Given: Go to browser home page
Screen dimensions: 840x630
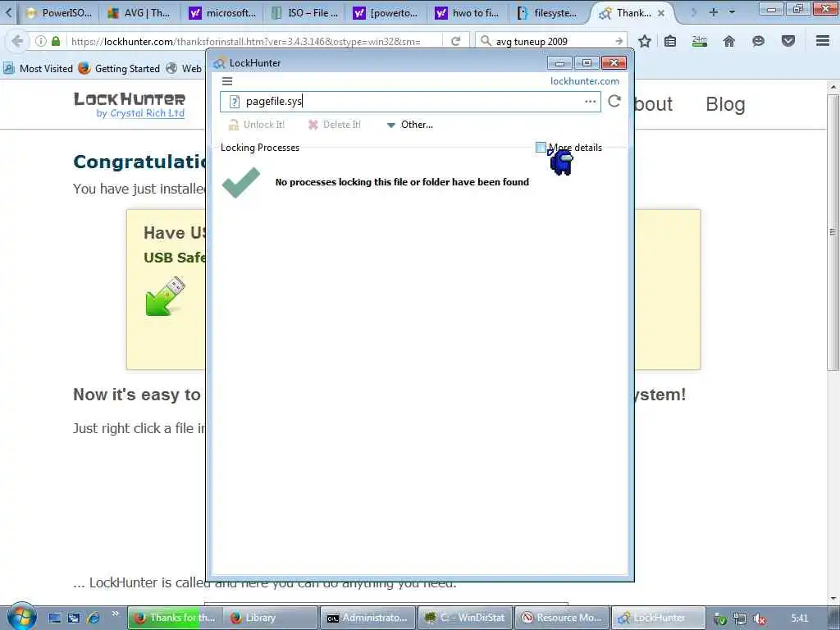Looking at the screenshot, I should coord(729,41).
